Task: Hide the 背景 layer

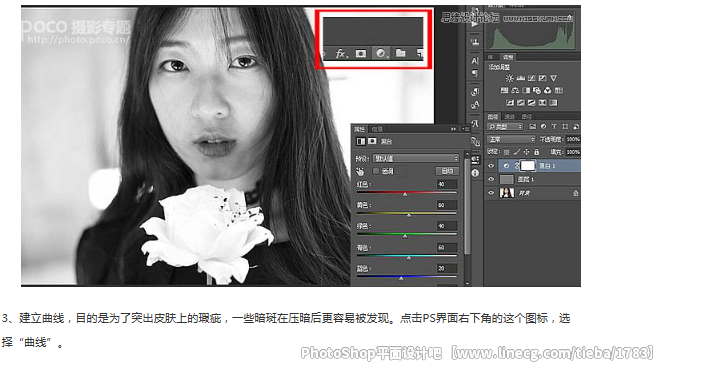Action: click(491, 193)
